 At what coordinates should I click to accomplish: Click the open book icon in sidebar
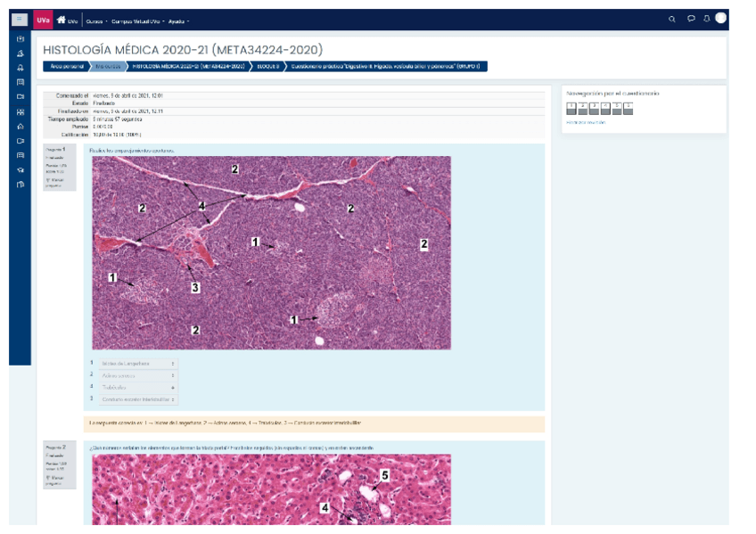click(21, 185)
